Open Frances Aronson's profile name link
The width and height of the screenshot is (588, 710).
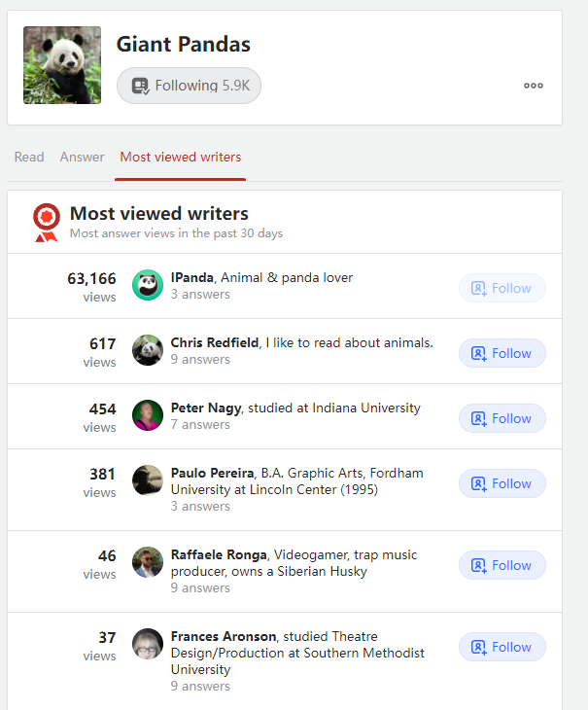click(224, 636)
